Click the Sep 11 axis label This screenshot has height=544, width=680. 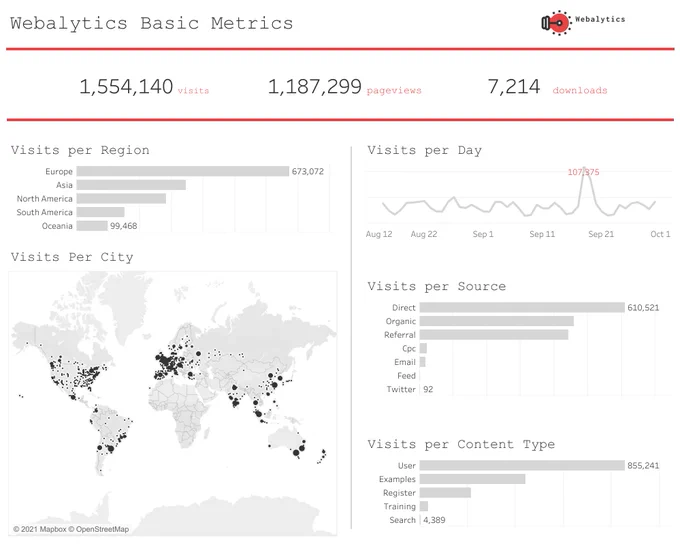[x=542, y=234]
